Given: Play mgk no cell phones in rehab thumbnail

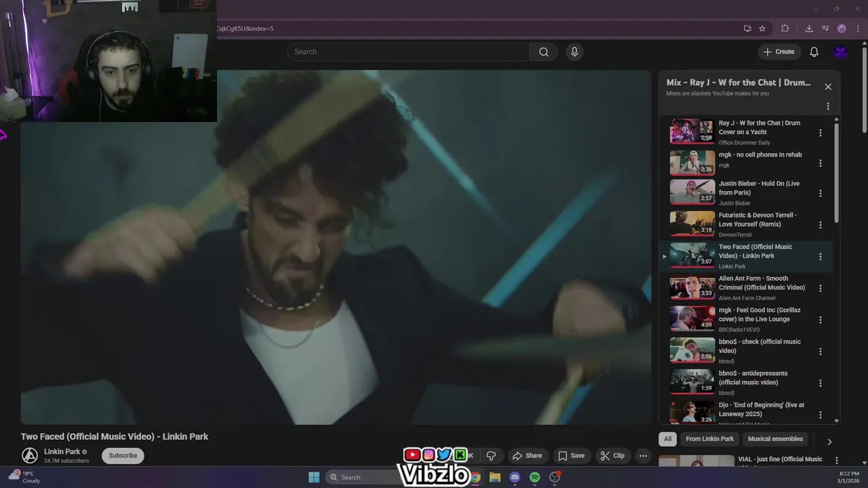Looking at the screenshot, I should pos(692,163).
